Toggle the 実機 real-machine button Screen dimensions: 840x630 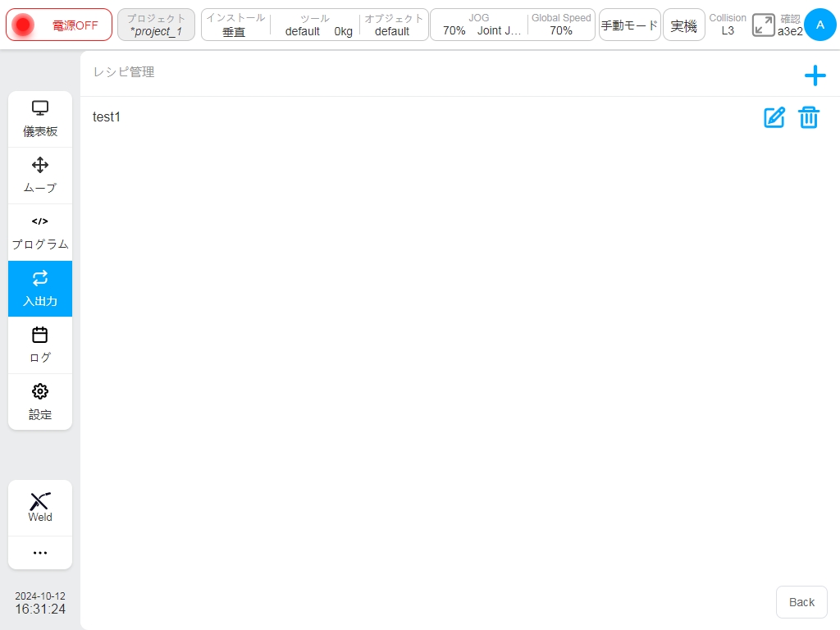[x=683, y=25]
